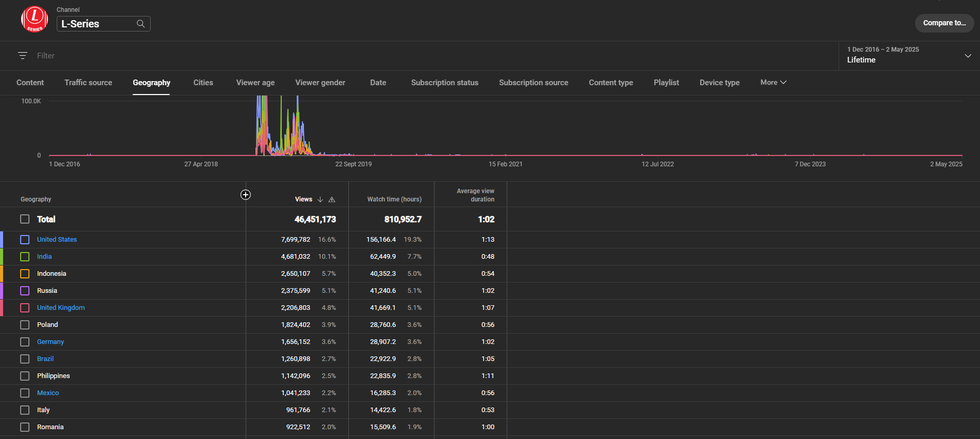Switch to the Content type tab

(x=611, y=83)
